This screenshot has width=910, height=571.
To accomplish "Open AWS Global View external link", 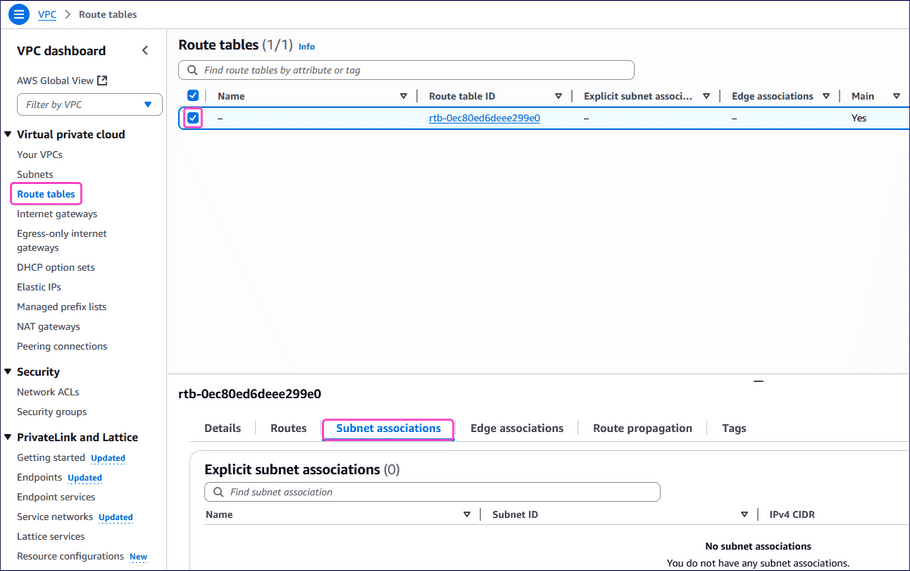I will [62, 81].
